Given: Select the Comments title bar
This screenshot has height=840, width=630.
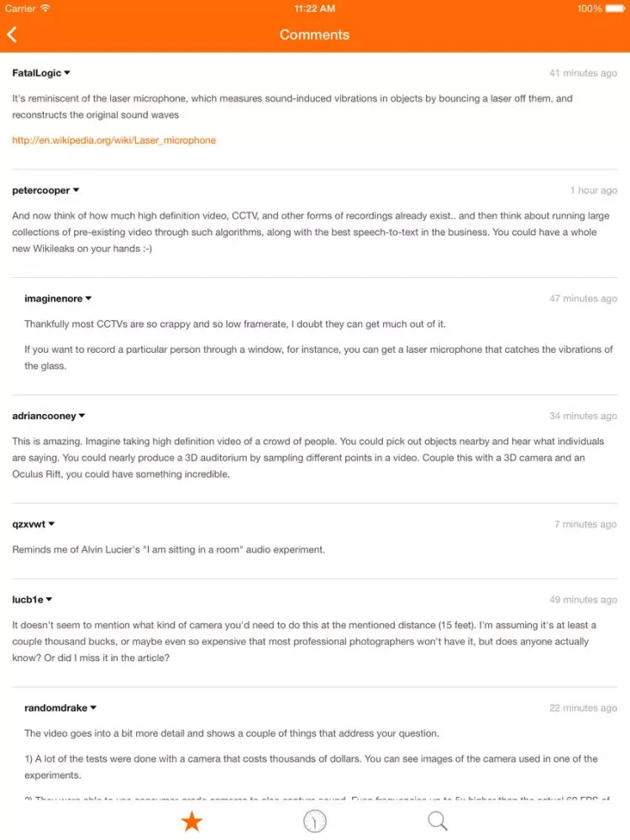Looking at the screenshot, I should click(x=315, y=34).
